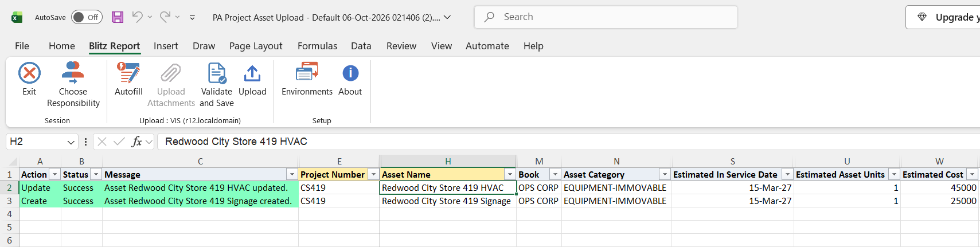Switch to the Automate tab
Image resolution: width=980 pixels, height=247 pixels.
click(487, 46)
